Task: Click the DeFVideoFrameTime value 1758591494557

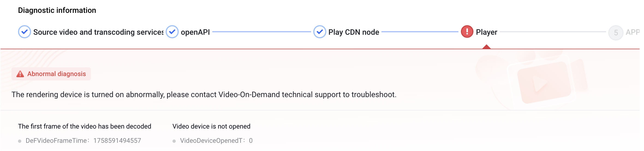Action: point(117,141)
